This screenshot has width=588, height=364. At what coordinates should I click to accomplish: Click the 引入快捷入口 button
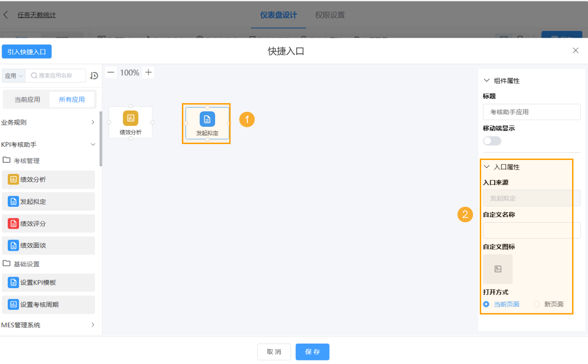point(26,51)
